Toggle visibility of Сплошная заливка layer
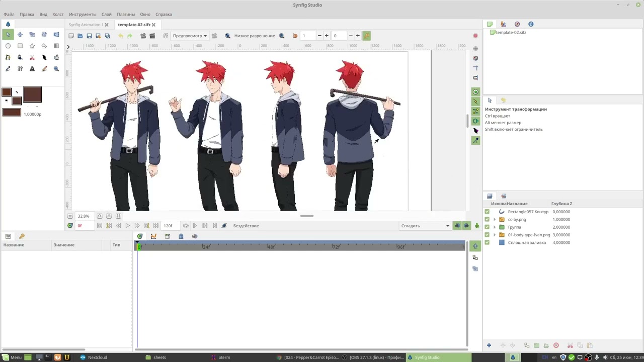 point(487,242)
